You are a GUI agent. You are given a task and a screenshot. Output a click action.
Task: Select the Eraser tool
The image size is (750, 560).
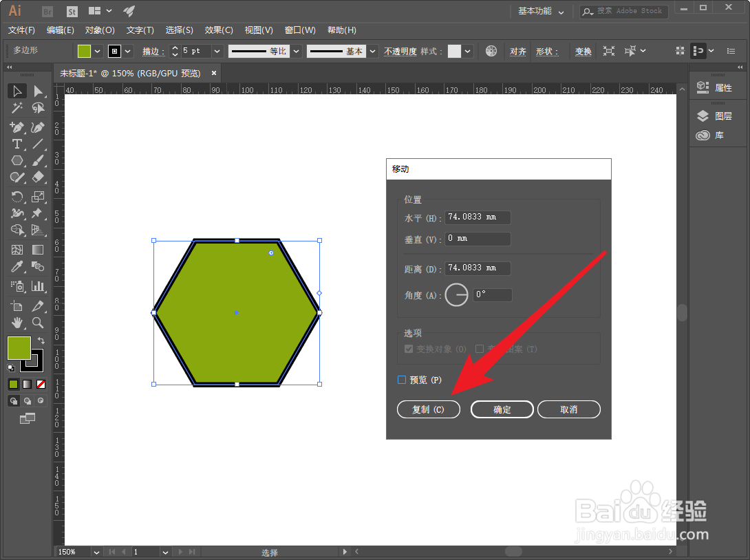(x=38, y=177)
